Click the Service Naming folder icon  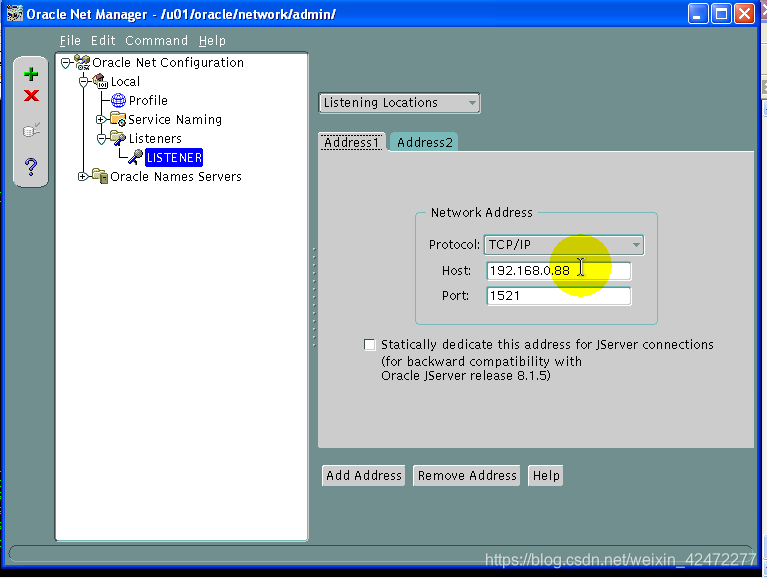coord(118,119)
